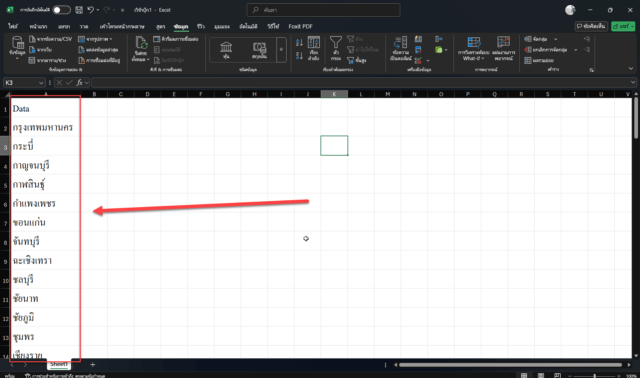Image resolution: width=640 pixels, height=378 pixels.
Task: Sort the data A to Z ascending
Action: coord(299,43)
